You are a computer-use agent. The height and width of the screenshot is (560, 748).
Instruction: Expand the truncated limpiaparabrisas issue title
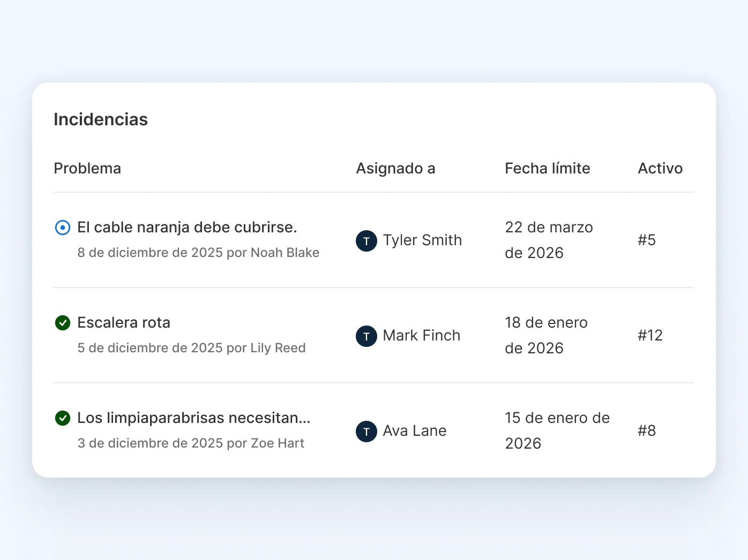click(193, 418)
